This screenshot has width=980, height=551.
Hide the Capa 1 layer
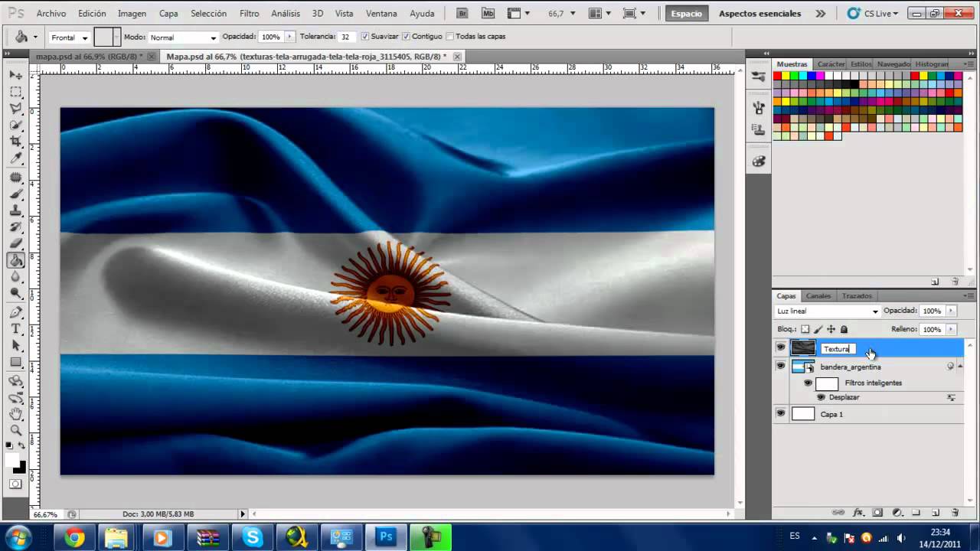click(780, 414)
